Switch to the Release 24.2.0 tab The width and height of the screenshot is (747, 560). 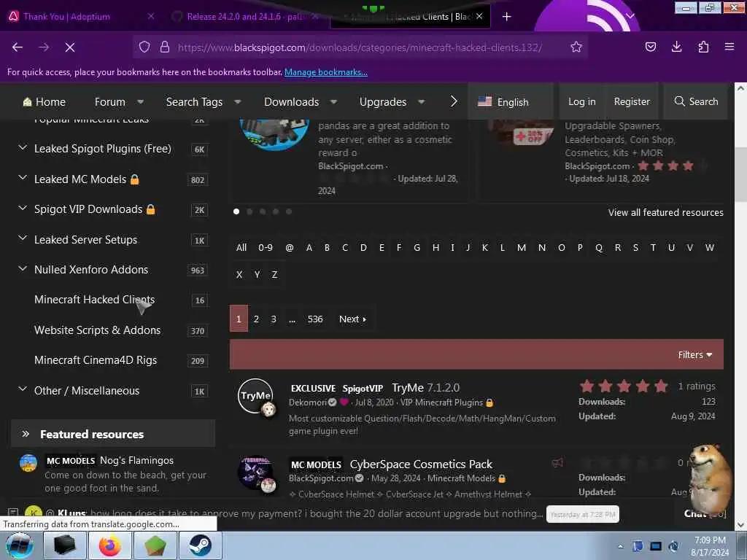point(244,17)
